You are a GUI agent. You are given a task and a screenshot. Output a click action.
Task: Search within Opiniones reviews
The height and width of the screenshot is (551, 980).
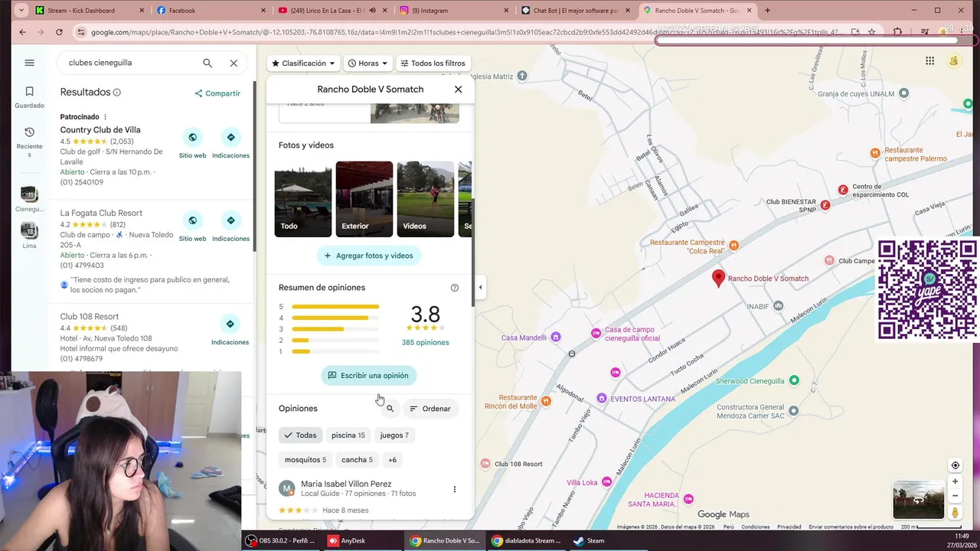(390, 409)
